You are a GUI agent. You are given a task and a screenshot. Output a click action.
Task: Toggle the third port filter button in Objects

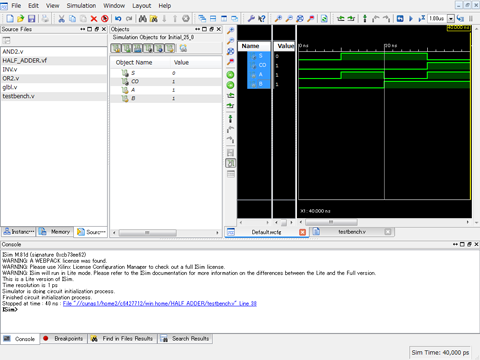click(x=137, y=48)
